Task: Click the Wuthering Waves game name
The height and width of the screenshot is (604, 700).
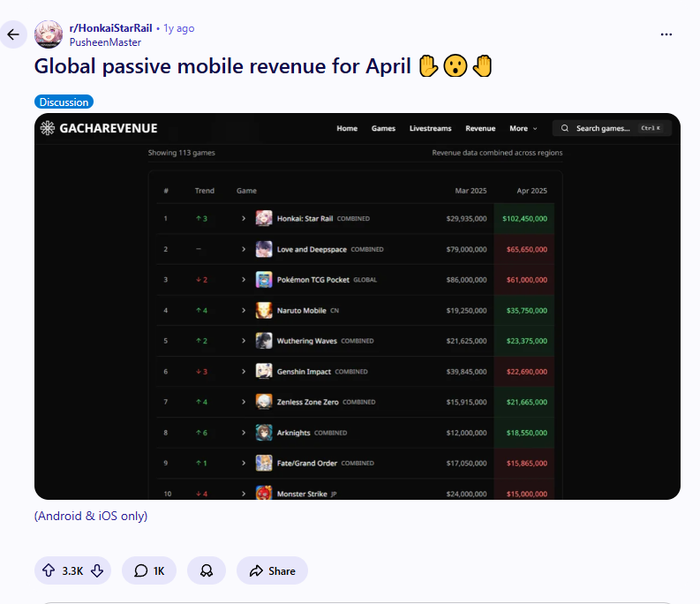Action: coord(306,341)
